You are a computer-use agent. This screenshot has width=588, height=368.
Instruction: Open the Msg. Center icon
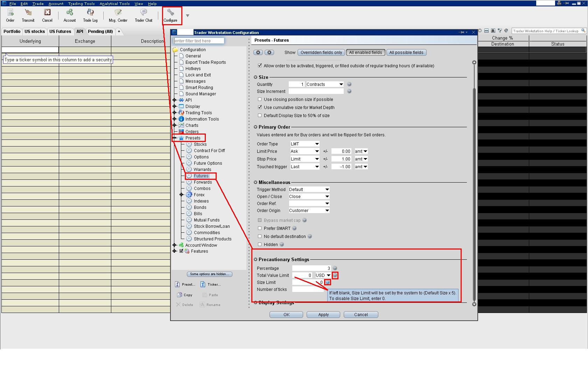[118, 13]
